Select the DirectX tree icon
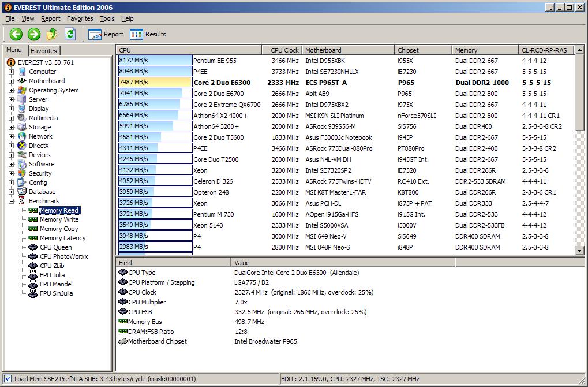Image resolution: width=588 pixels, height=387 pixels. (x=22, y=146)
